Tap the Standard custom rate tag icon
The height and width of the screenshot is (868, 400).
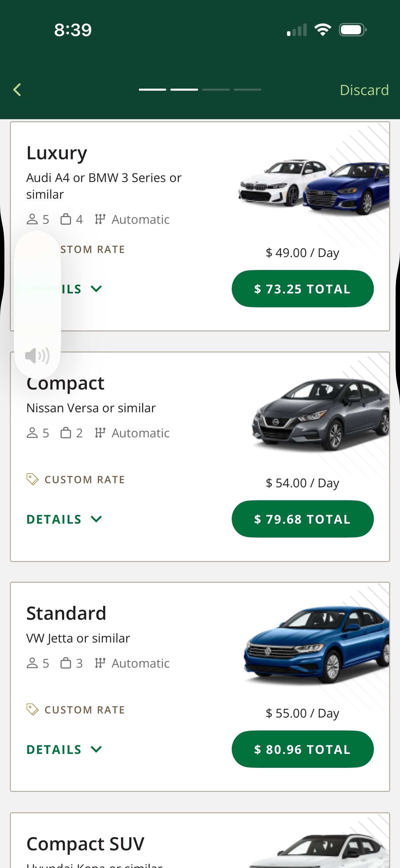pyautogui.click(x=32, y=709)
